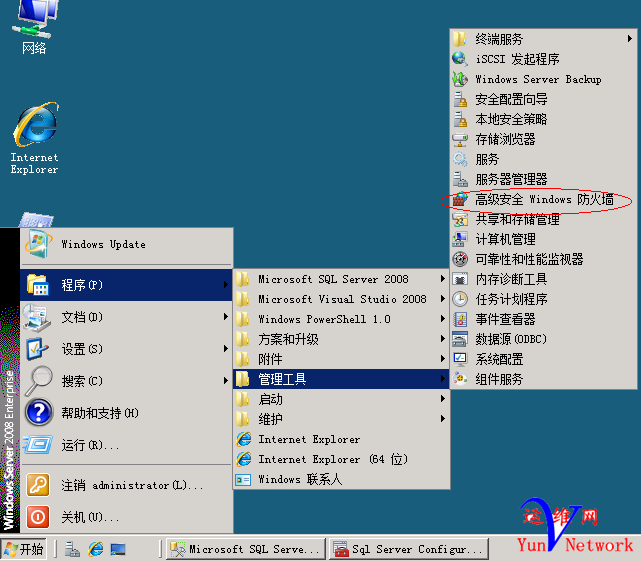
Task: Click the 开始 Start button
Action: coord(24,549)
